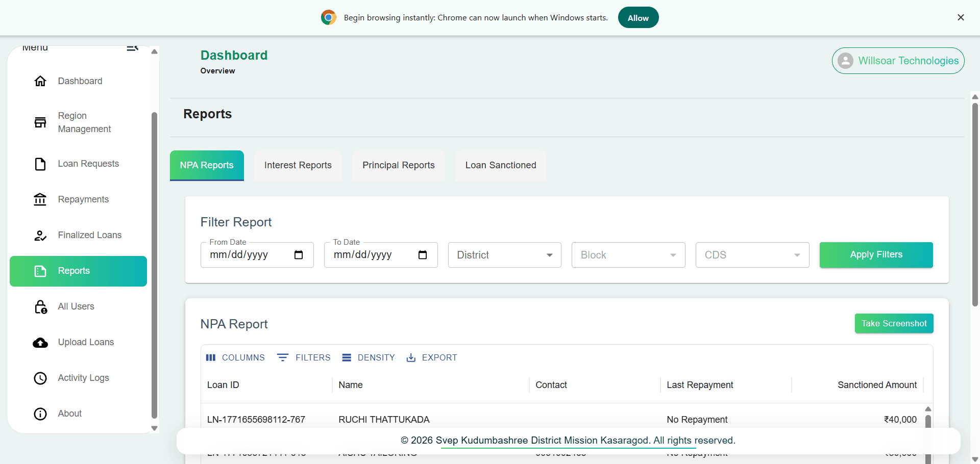Screen dimensions: 980x464
Task: Click the Dashboard home icon in the sidebar
Action: point(40,81)
